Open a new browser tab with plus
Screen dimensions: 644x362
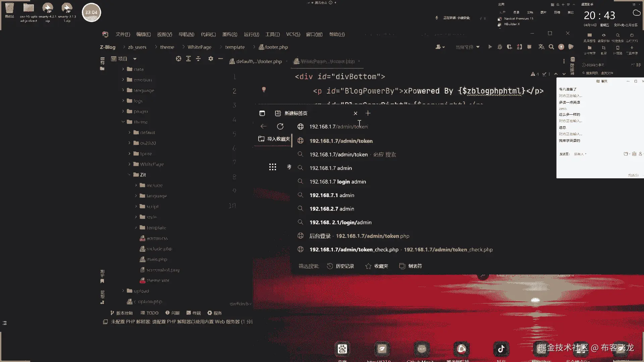click(368, 113)
